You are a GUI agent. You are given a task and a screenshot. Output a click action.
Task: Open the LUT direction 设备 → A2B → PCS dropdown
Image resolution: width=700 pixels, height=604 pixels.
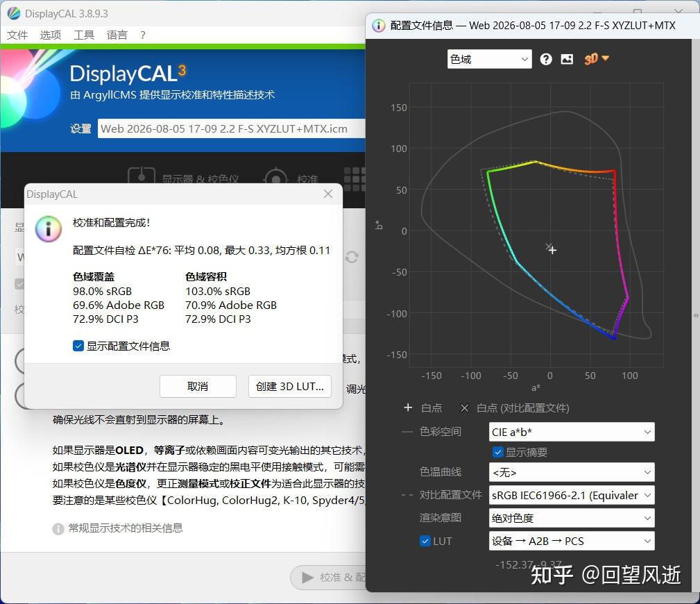pyautogui.click(x=572, y=541)
